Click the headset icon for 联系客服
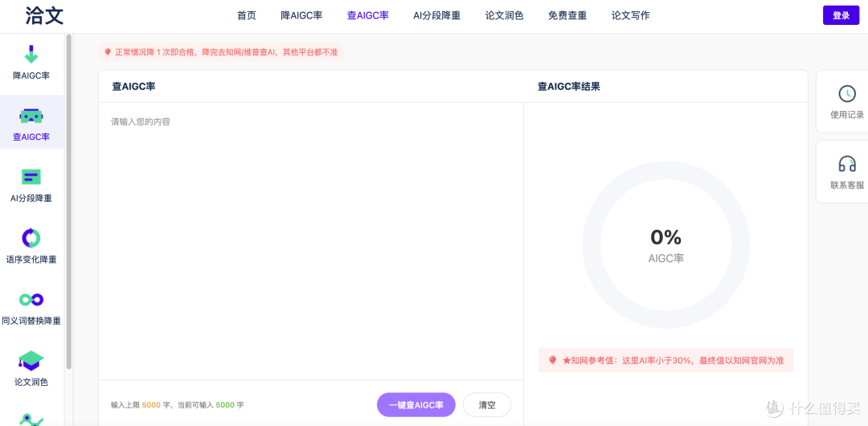The height and width of the screenshot is (426, 868). click(847, 164)
